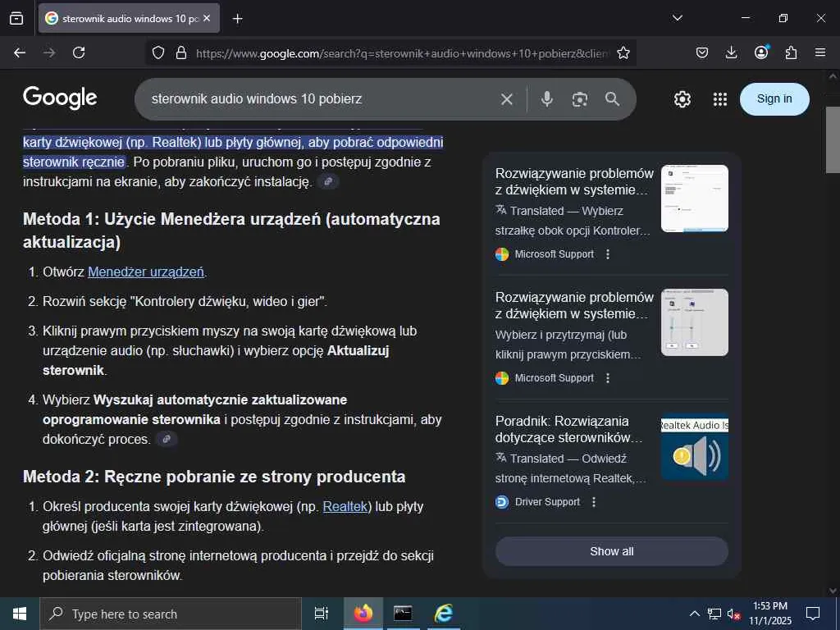840x630 pixels.
Task: Start voice search with microphone icon
Action: [x=546, y=99]
